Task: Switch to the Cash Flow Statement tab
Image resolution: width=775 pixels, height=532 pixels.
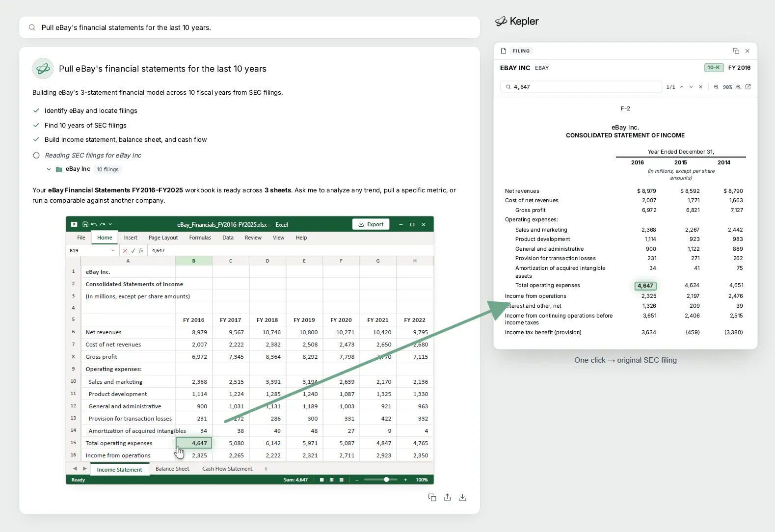Action: pos(227,469)
